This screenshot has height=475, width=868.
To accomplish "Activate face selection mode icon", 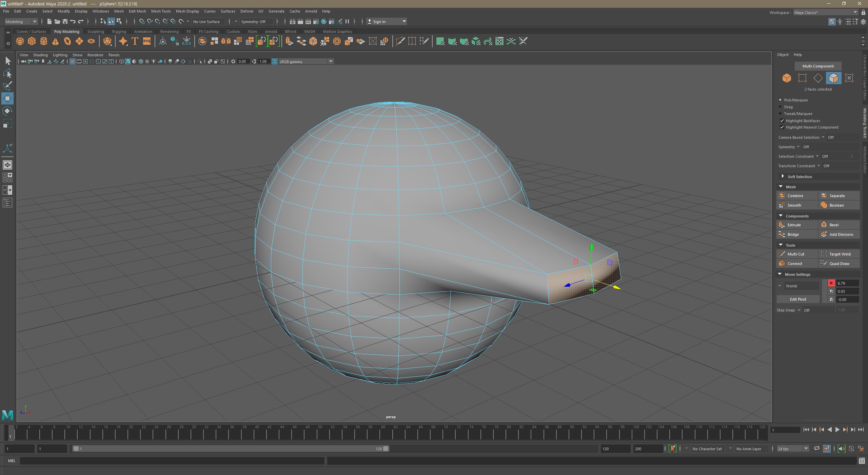I will pyautogui.click(x=833, y=78).
